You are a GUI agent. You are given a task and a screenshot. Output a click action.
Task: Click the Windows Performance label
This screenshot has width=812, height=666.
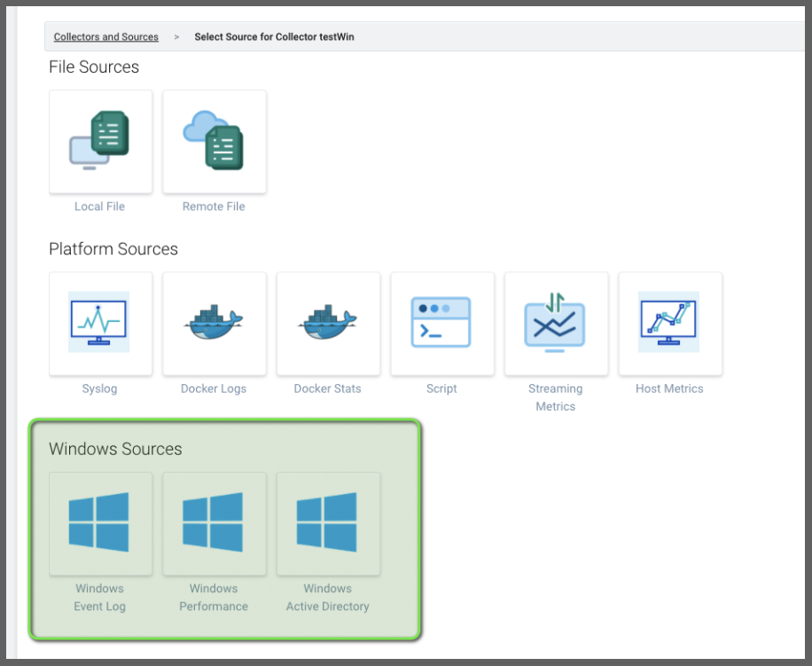pyautogui.click(x=214, y=597)
